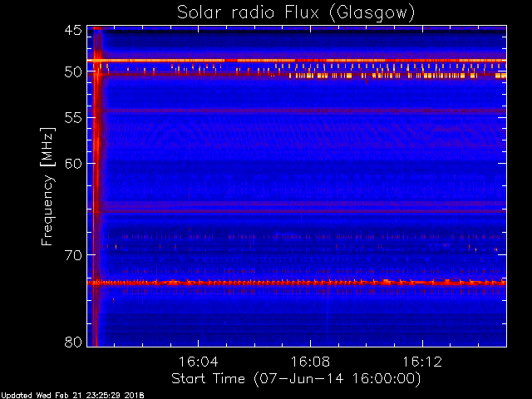Image resolution: width=532 pixels, height=399 pixels.
Task: Click the 50 MHz frequency tick label
Action: point(72,72)
